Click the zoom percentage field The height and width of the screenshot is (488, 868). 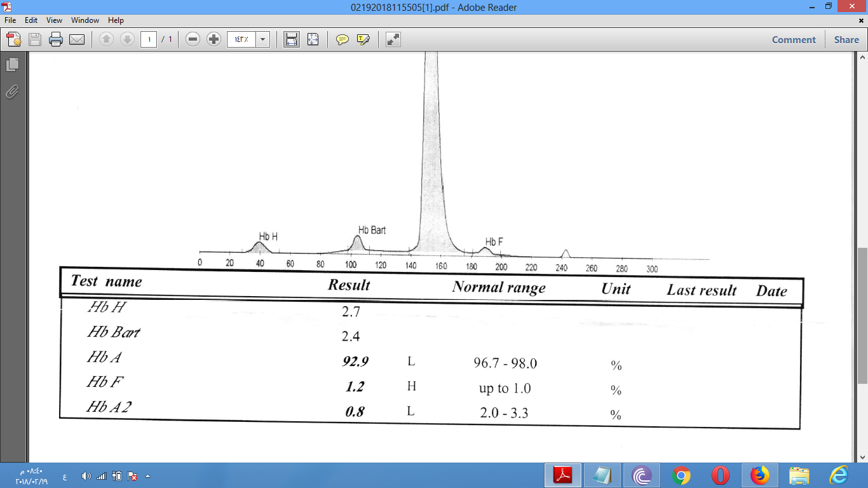point(241,39)
